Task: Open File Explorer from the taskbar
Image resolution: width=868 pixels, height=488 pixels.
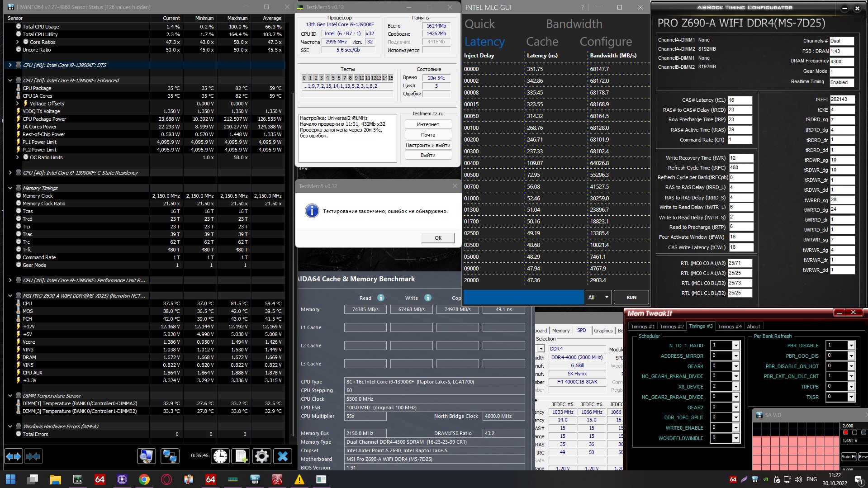Action: [x=55, y=479]
